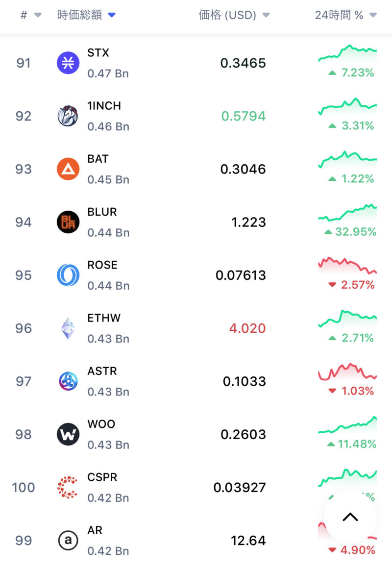Open the ETHW coin name link
The image size is (392, 571).
104,318
